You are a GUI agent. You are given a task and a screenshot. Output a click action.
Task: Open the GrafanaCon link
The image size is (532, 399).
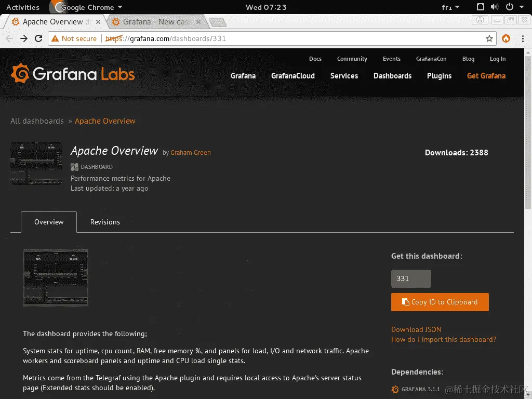[x=431, y=59]
